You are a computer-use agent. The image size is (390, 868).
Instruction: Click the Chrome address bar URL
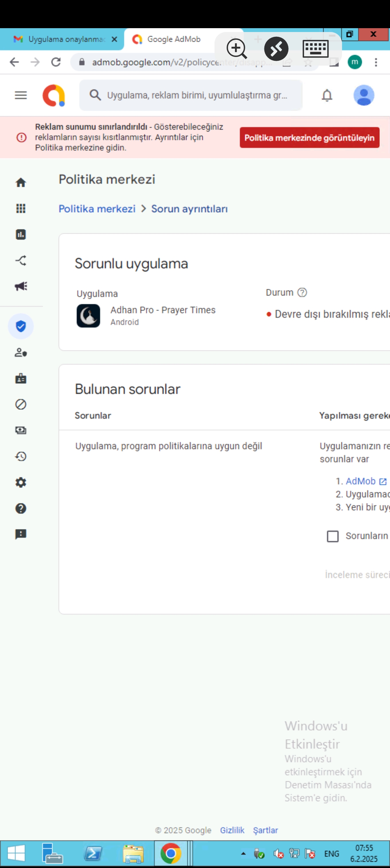pos(182,62)
